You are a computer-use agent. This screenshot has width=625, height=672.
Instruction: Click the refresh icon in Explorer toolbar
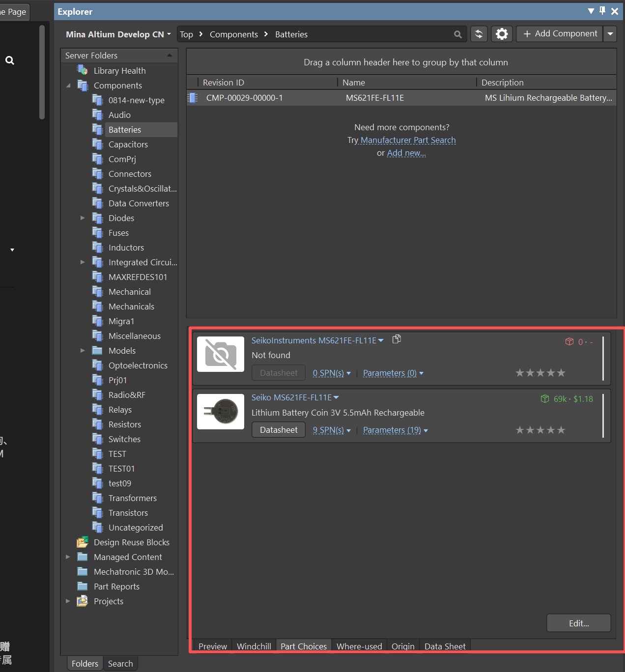click(479, 34)
